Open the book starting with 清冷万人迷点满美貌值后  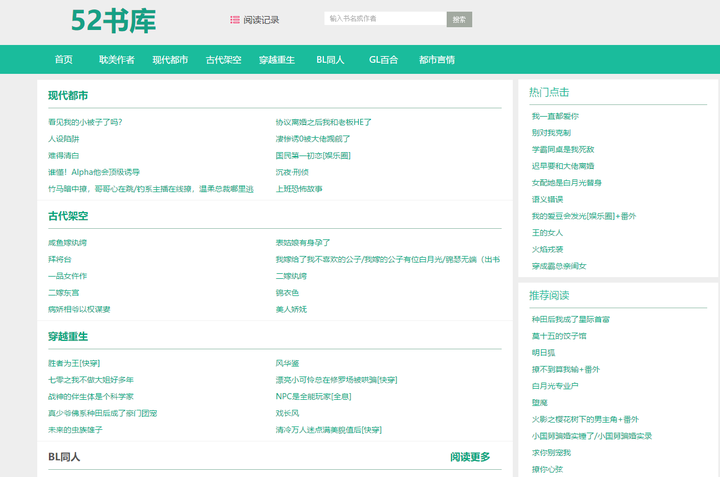(328, 430)
